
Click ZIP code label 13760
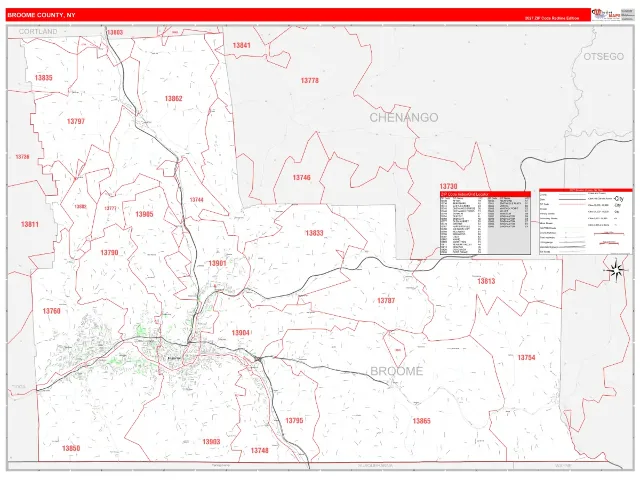pos(51,311)
